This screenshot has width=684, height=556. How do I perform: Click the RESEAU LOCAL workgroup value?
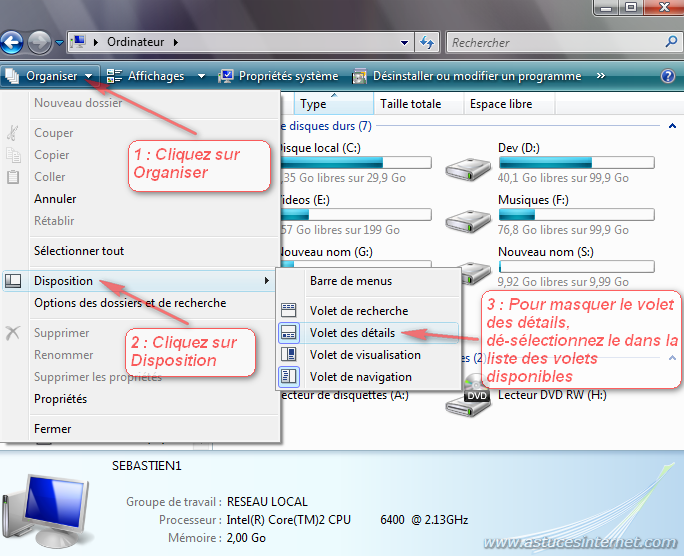click(x=267, y=502)
